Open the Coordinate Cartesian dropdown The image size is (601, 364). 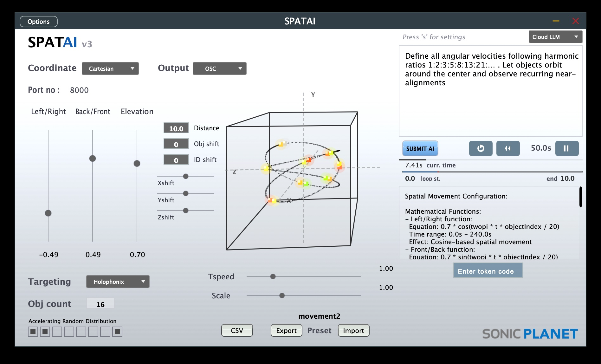[110, 68]
